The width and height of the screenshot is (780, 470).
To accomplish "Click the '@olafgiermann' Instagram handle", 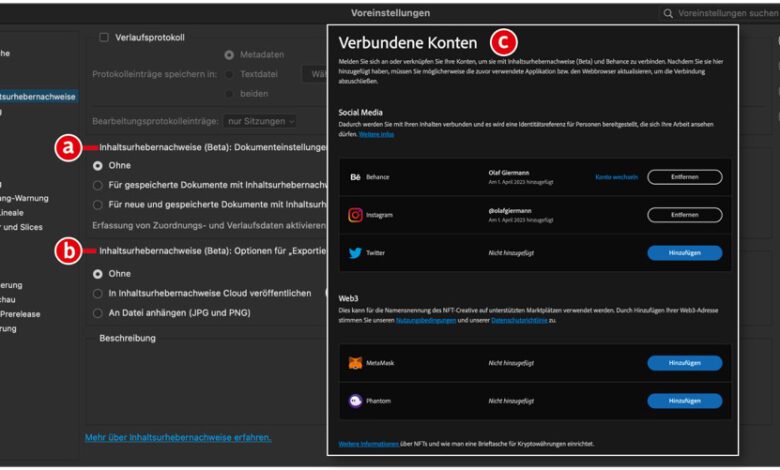I will coord(509,210).
